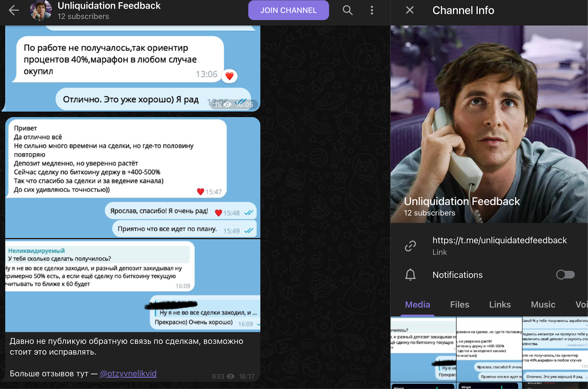Toggle the Notifications switch

tap(565, 275)
